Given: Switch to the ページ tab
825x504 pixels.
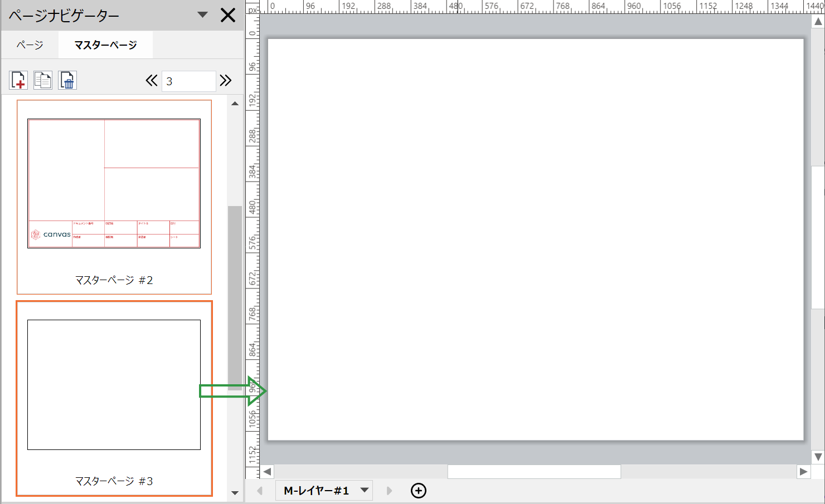Looking at the screenshot, I should (30, 45).
